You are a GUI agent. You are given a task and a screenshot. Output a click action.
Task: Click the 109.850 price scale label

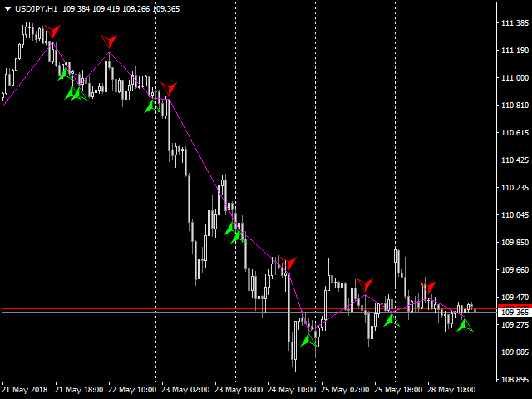click(515, 243)
